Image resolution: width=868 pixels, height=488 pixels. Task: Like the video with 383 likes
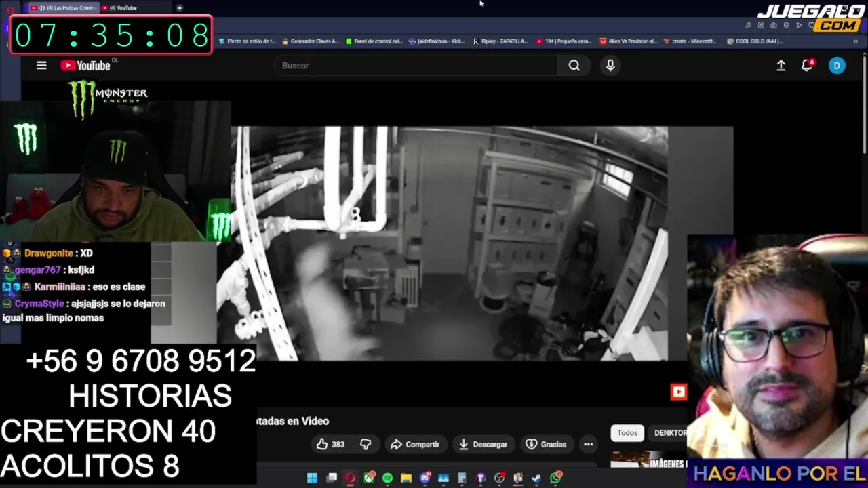pos(330,445)
